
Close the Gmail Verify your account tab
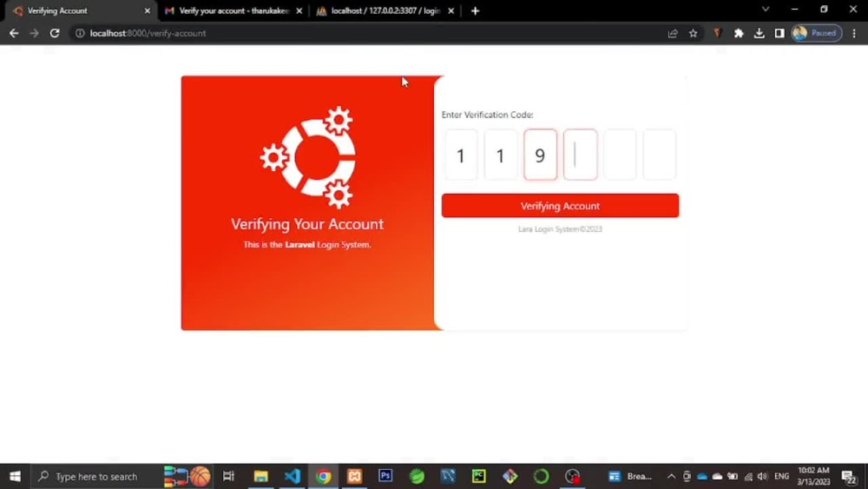coord(299,10)
